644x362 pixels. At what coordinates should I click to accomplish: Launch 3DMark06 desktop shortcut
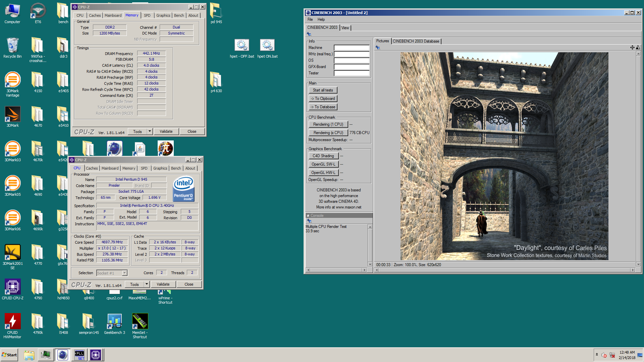point(12,221)
